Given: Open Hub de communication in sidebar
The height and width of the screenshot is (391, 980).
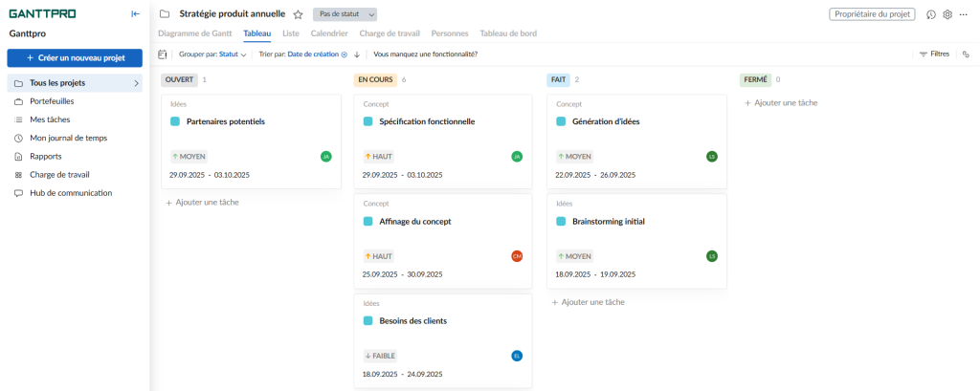Looking at the screenshot, I should [x=70, y=193].
